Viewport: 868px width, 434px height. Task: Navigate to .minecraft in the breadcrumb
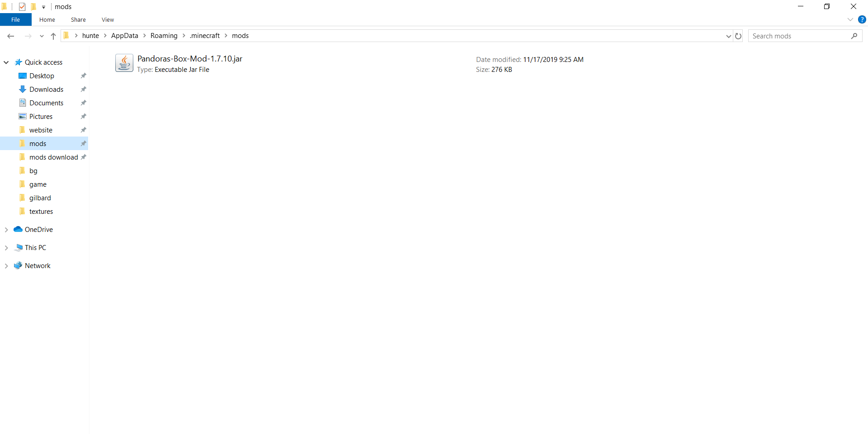[205, 36]
